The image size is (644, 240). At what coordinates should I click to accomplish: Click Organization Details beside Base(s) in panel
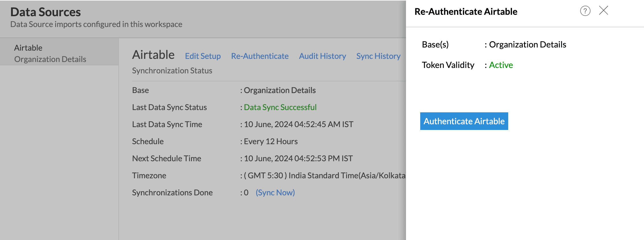(x=528, y=44)
